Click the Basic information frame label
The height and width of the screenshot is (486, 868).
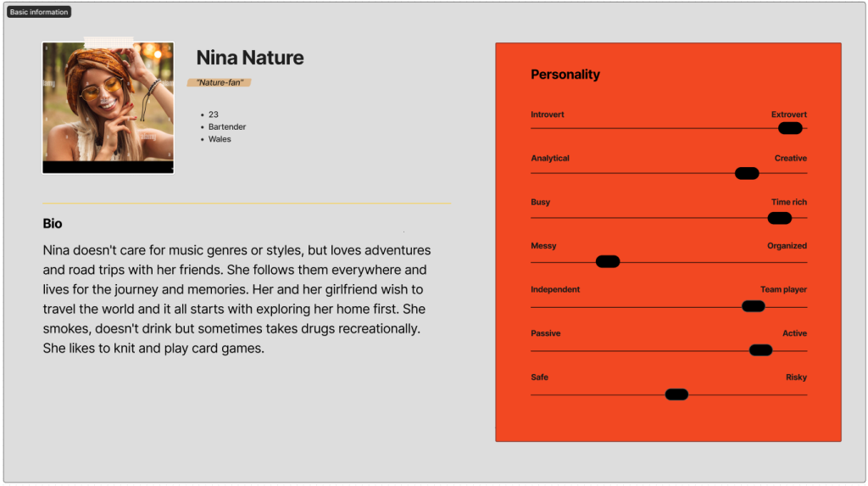coord(39,12)
